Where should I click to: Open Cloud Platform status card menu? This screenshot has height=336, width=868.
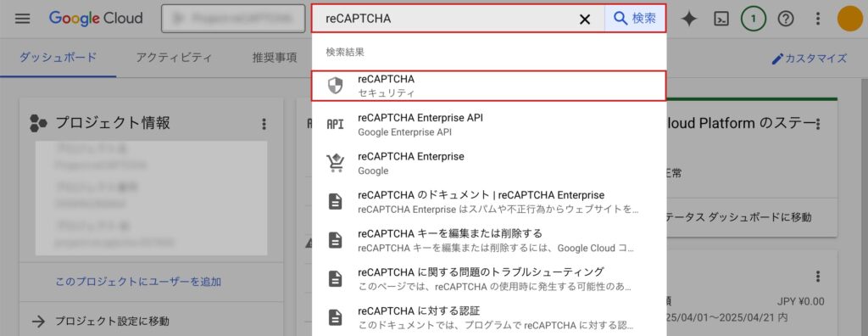coord(818,124)
